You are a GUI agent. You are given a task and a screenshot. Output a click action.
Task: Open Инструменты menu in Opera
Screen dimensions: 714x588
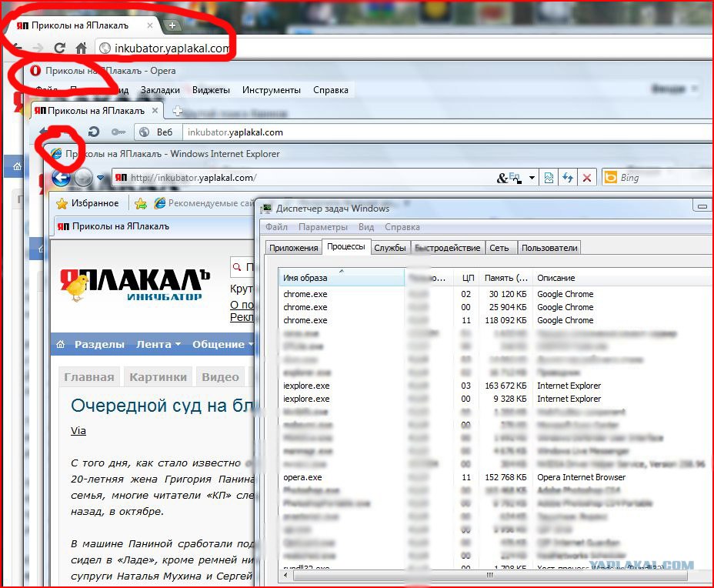(x=272, y=90)
